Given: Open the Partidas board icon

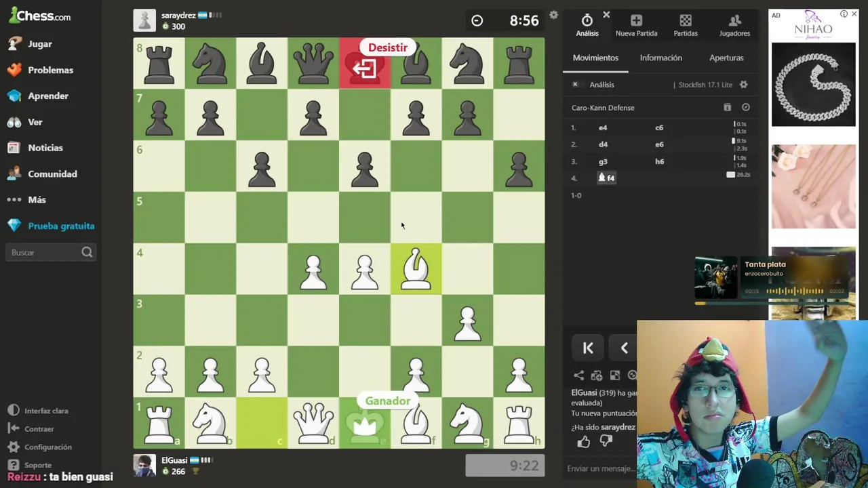Looking at the screenshot, I should [686, 20].
